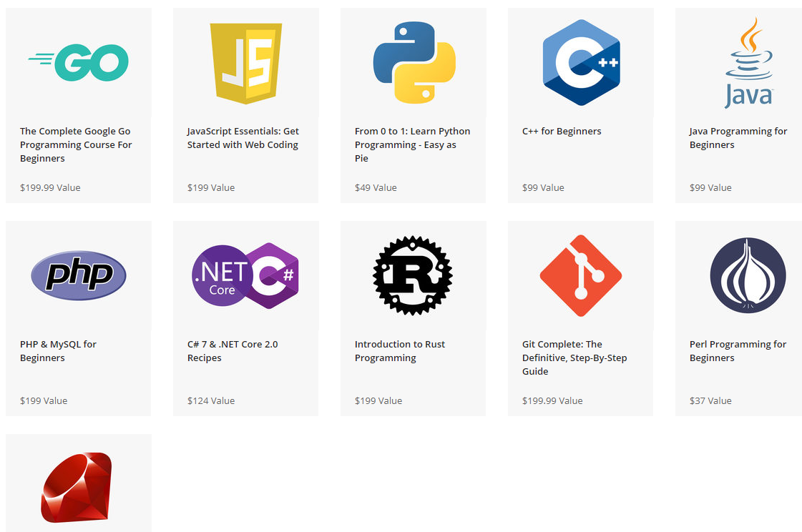Open Git Complete: The Definitive Guide title
Screen dimensions: 802x532
click(x=574, y=358)
